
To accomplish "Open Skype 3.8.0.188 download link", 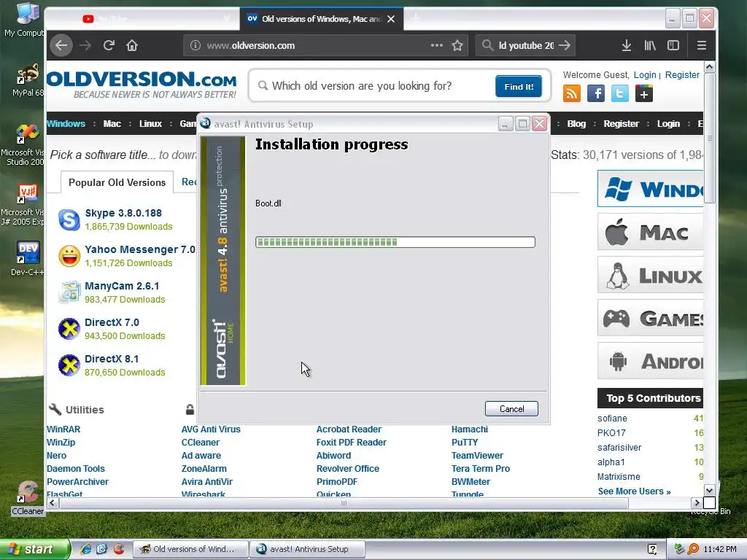I will [x=123, y=213].
